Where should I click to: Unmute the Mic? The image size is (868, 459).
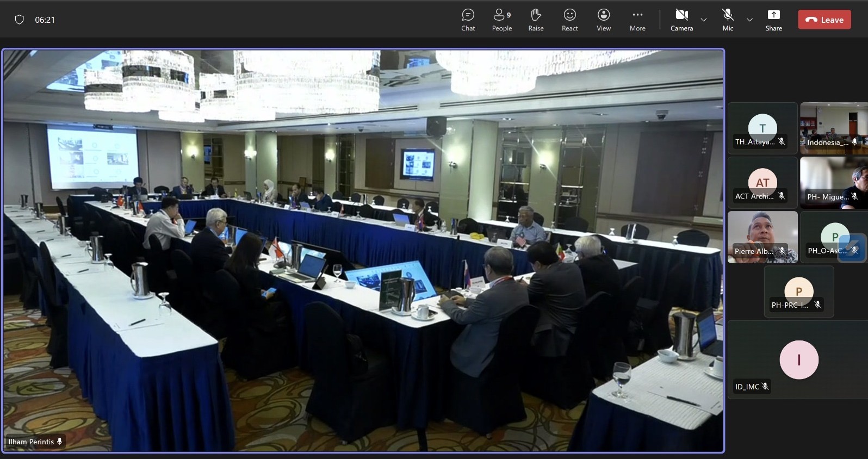point(728,20)
